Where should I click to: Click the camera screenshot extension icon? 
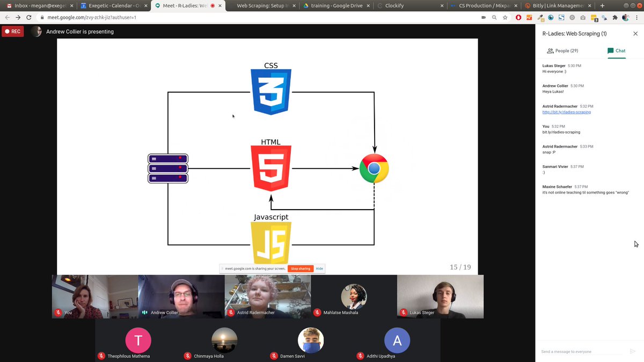[x=583, y=17]
